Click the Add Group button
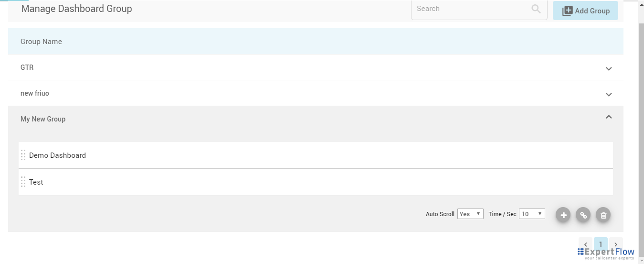 tap(585, 11)
